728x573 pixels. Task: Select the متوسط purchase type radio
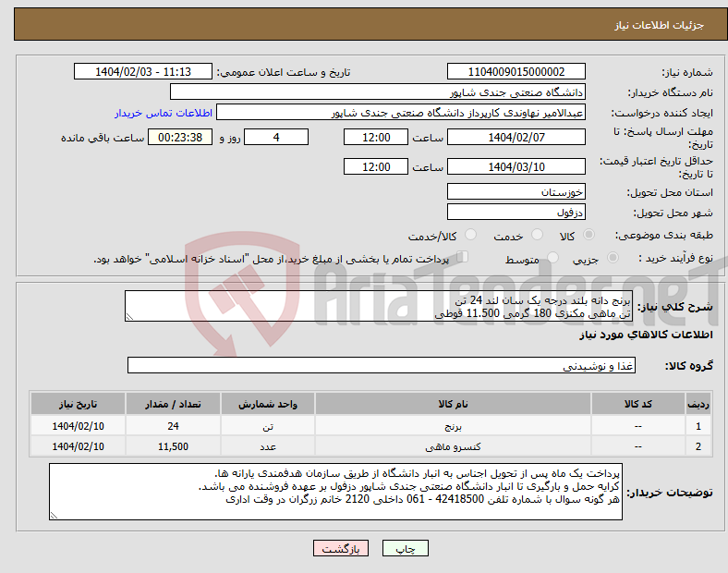coord(552,257)
